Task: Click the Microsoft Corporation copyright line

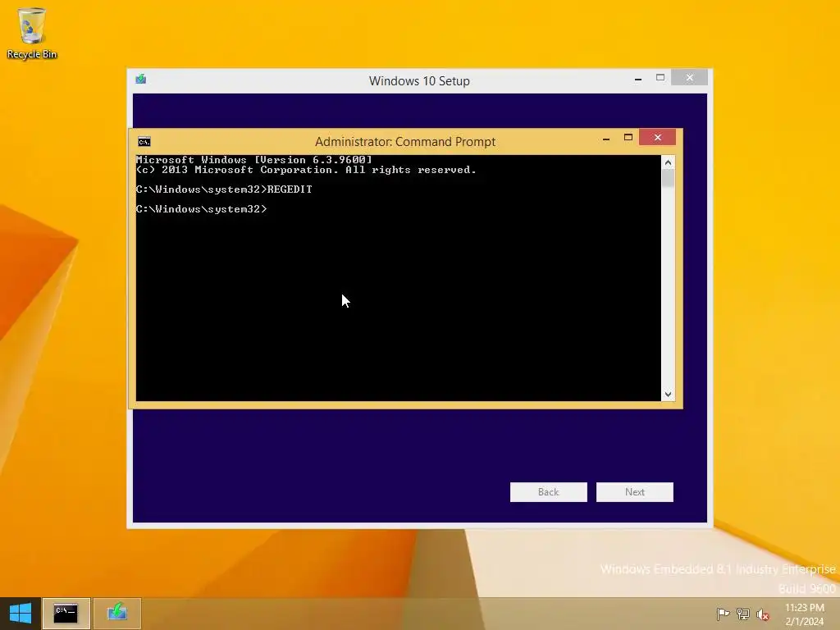Action: tap(306, 170)
